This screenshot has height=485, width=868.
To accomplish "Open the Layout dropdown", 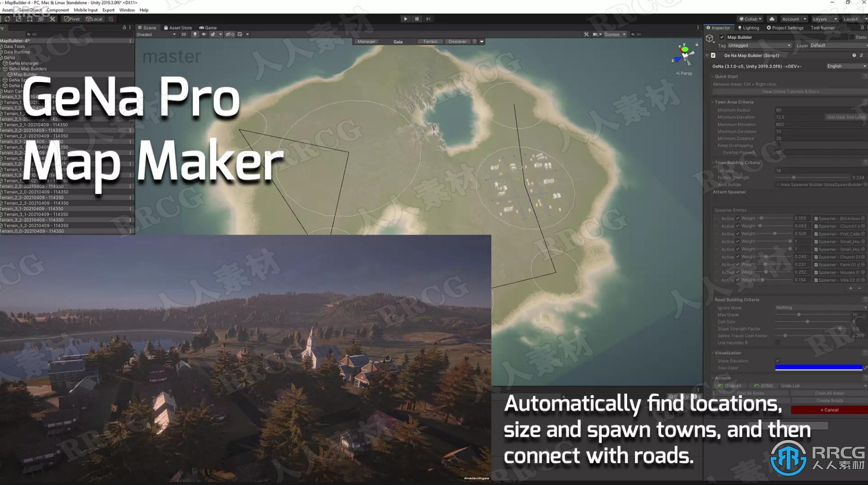I will tap(854, 19).
